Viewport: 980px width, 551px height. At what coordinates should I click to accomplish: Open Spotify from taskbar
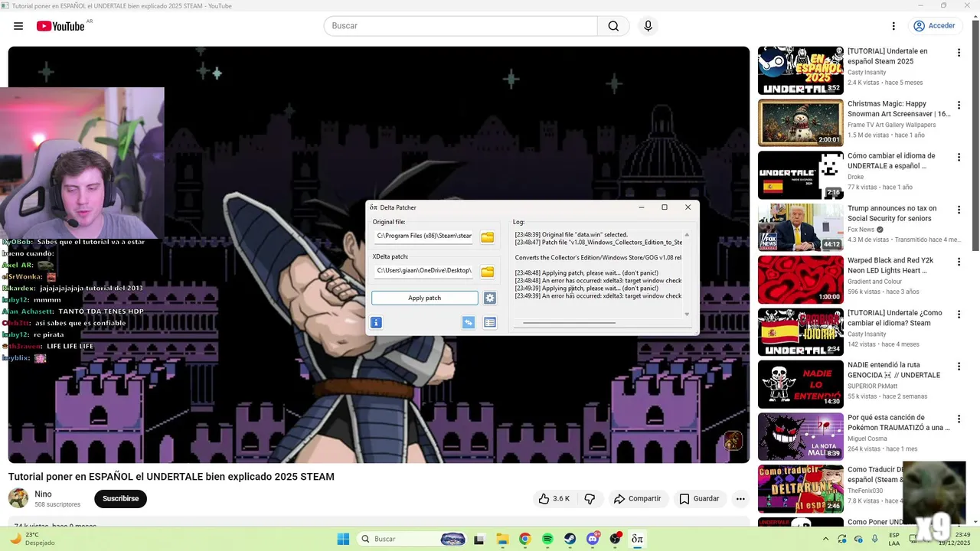tap(547, 539)
